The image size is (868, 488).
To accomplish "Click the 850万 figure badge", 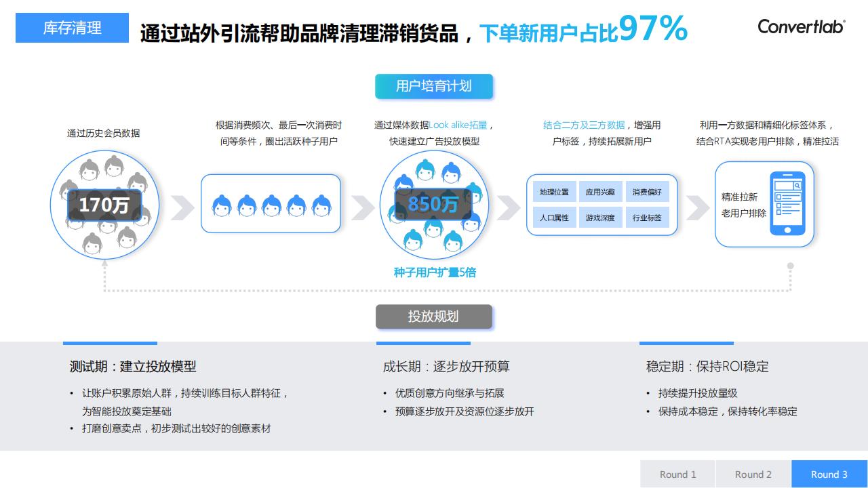I will (433, 204).
